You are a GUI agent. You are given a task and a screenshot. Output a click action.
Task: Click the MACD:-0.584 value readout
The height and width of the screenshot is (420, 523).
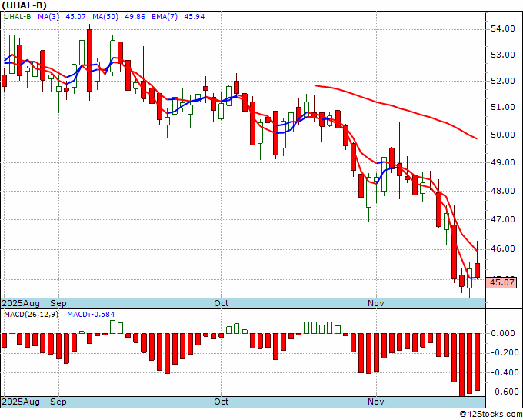click(91, 315)
